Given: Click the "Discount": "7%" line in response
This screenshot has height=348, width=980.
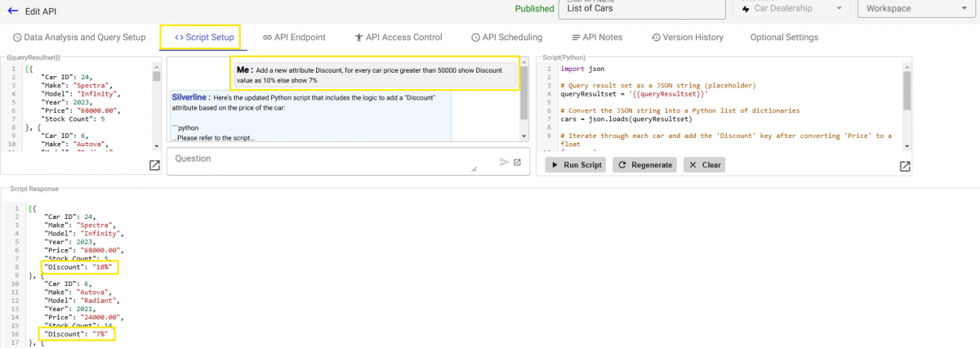Looking at the screenshot, I should [78, 333].
